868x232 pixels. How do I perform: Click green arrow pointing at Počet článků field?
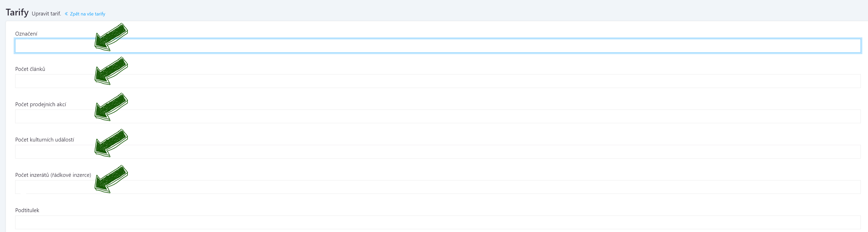111,71
